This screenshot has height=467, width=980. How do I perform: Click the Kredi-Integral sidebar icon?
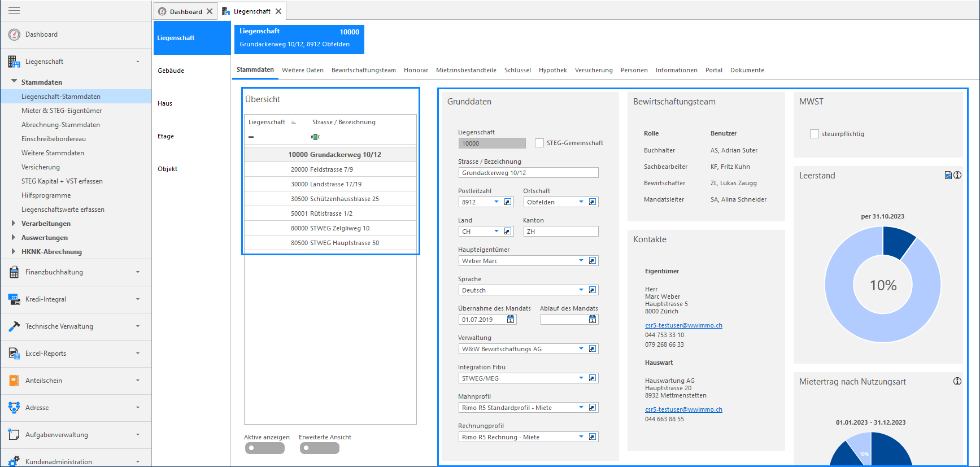(x=14, y=299)
